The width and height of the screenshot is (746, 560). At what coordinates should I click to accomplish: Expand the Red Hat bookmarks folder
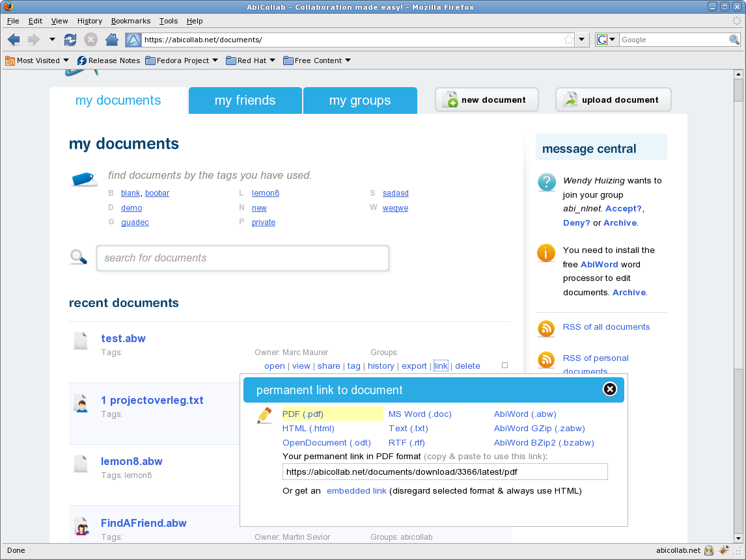pyautogui.click(x=251, y=60)
